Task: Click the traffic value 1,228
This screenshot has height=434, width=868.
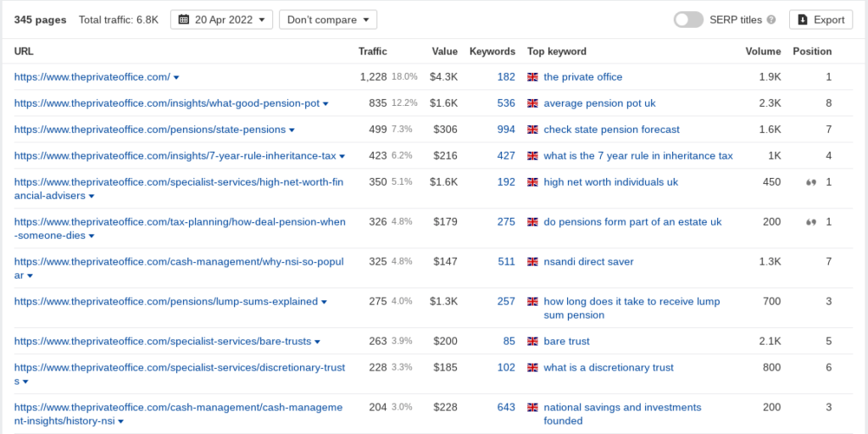Action: (373, 77)
